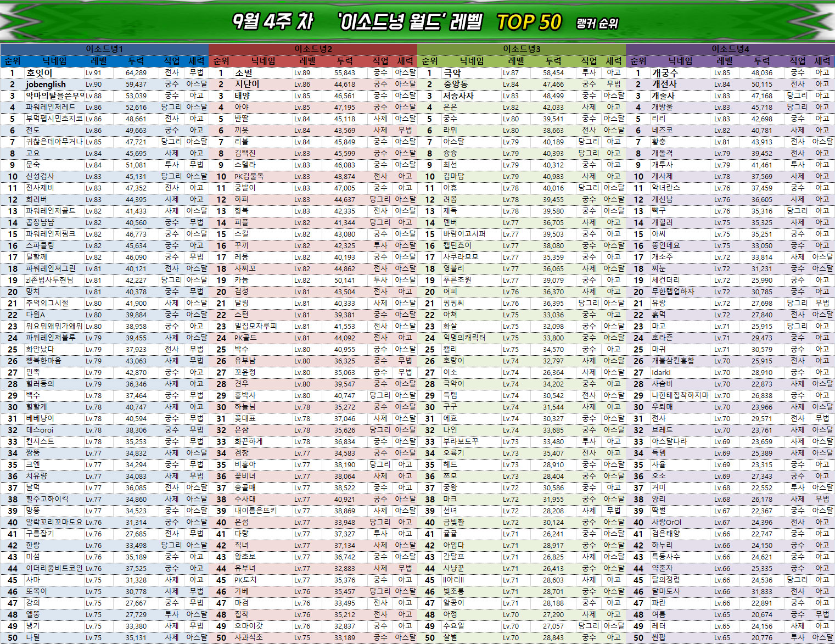Click the 이소드넝1 server header

[x=104, y=49]
